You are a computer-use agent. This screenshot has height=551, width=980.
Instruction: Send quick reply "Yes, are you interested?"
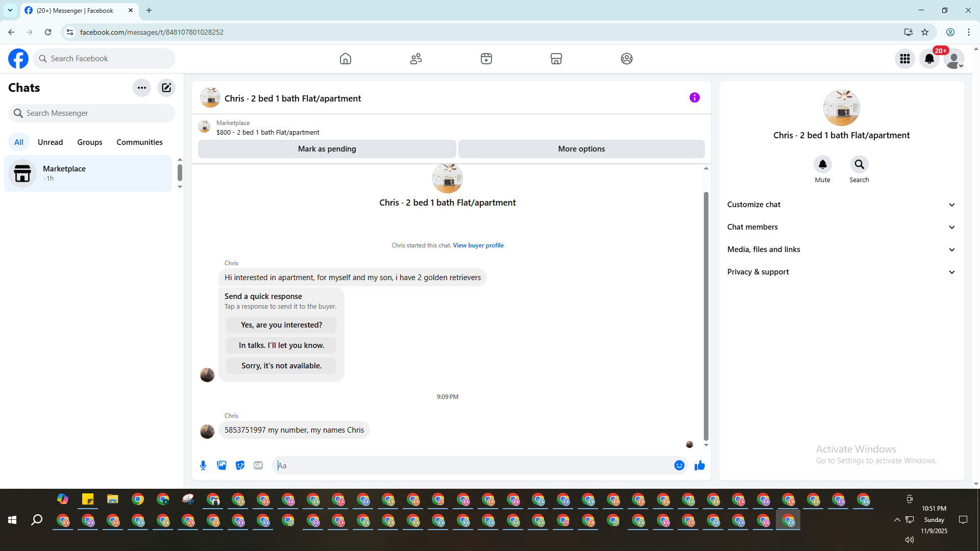point(281,325)
